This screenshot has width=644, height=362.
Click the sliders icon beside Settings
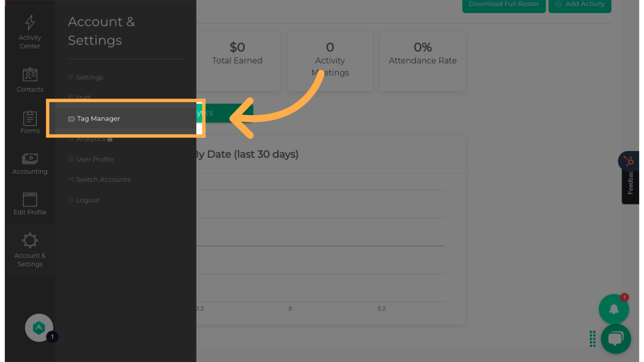pos(71,77)
